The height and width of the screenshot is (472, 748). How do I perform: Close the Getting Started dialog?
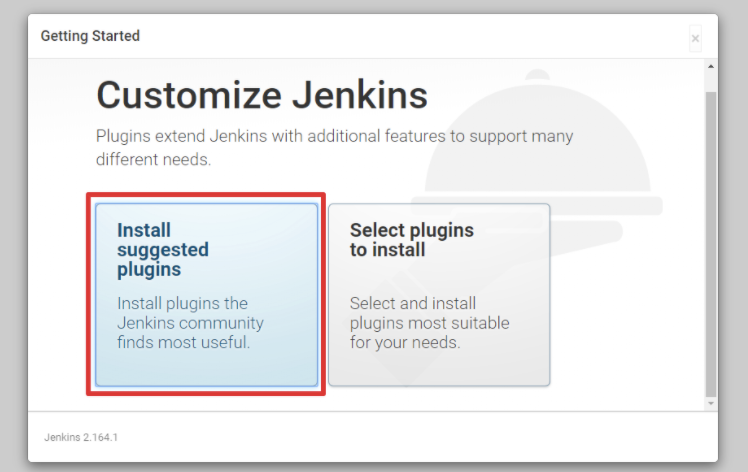(695, 38)
